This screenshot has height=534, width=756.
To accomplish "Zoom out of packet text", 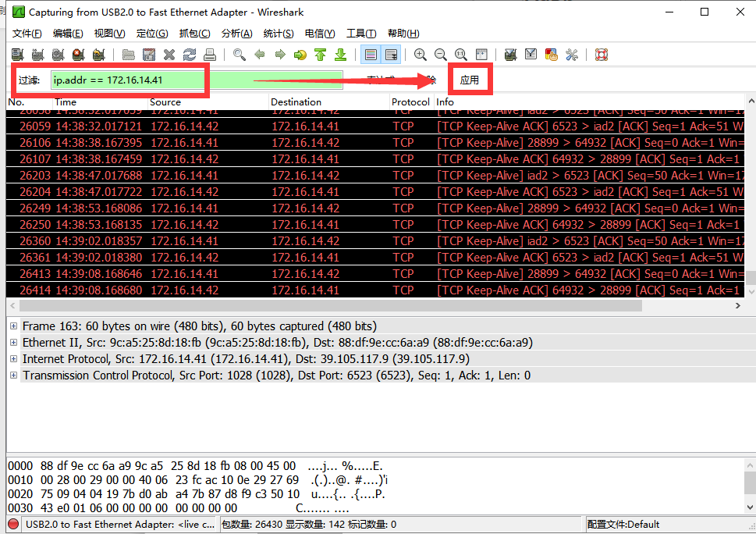I will [441, 55].
